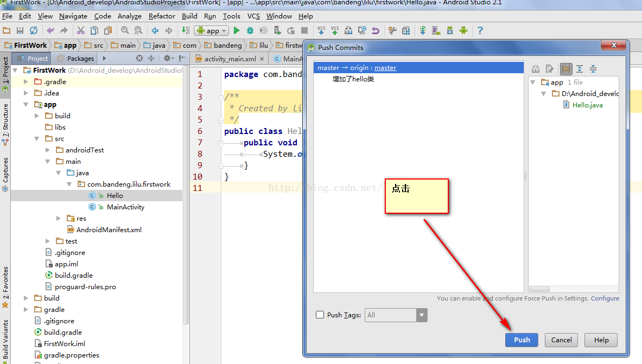Expand the res folder in project tree
The height and width of the screenshot is (364, 642).
(x=59, y=218)
